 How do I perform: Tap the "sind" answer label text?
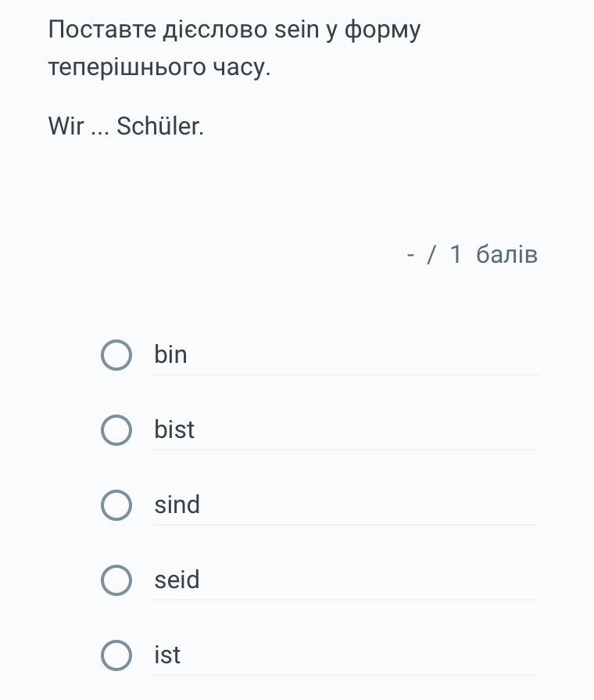tap(177, 504)
